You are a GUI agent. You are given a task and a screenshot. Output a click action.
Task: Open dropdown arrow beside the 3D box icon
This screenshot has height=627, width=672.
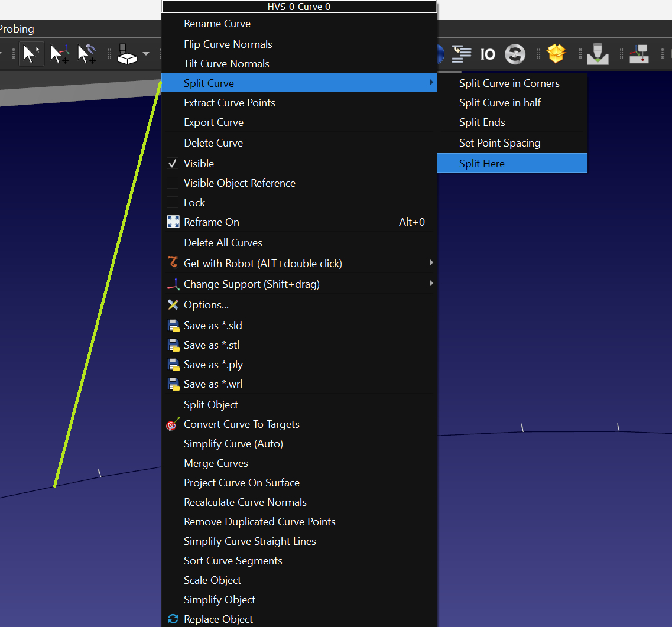146,54
